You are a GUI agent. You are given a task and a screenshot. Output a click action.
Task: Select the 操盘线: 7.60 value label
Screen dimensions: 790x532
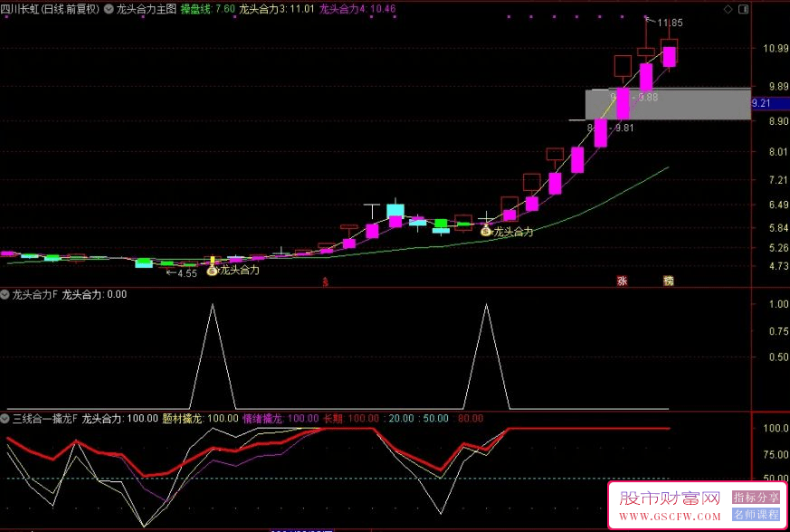(207, 8)
